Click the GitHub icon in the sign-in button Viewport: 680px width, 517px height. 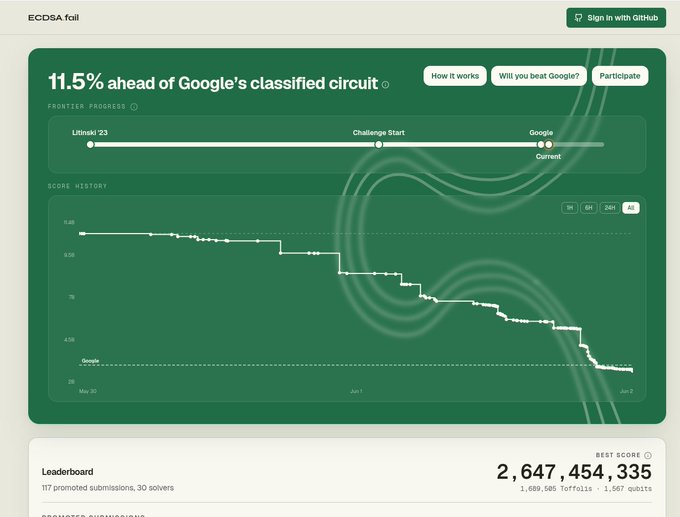click(x=578, y=18)
